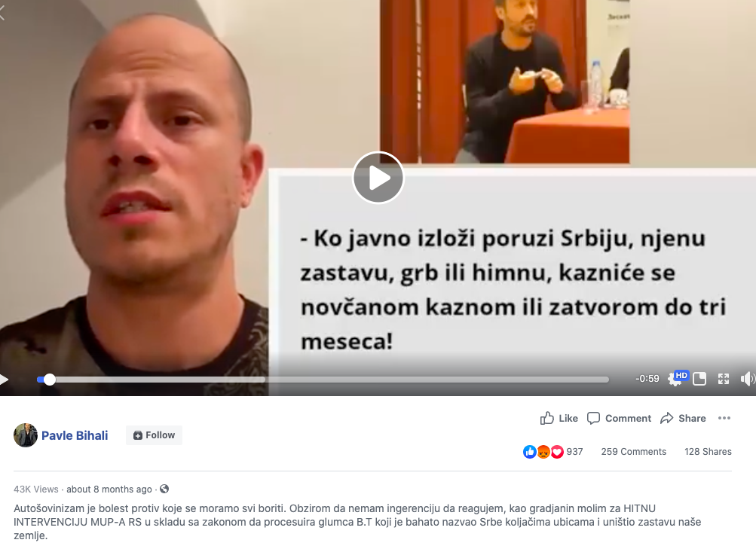View the 128 Shares list
The height and width of the screenshot is (552, 756).
708,451
